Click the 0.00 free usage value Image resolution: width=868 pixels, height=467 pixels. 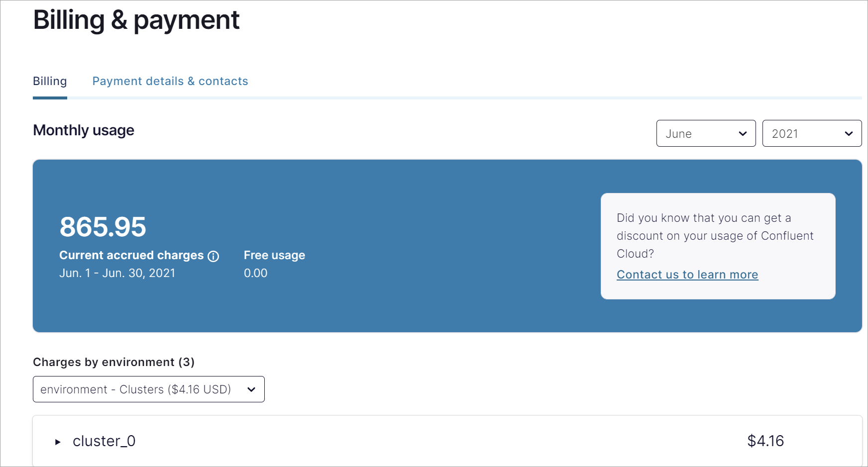point(255,273)
